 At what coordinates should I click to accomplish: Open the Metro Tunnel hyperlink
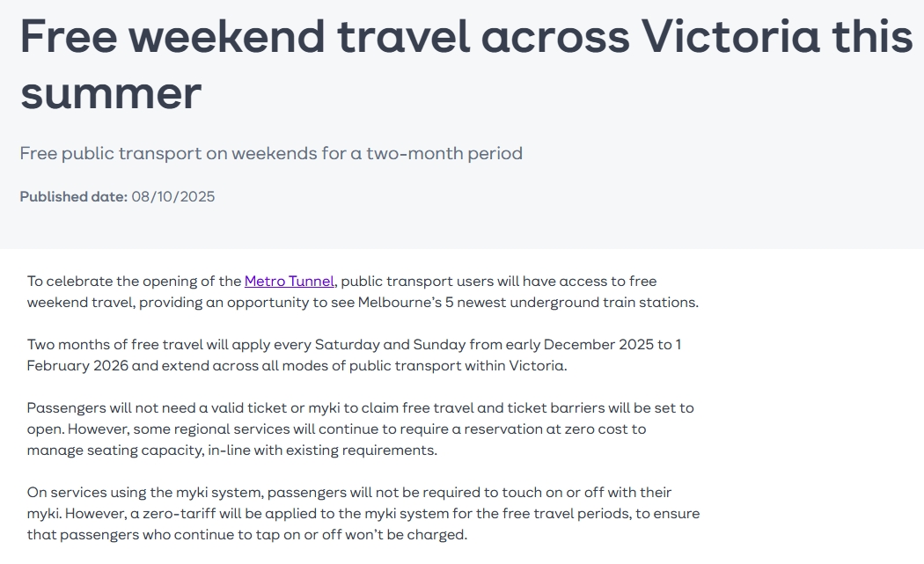(x=289, y=282)
